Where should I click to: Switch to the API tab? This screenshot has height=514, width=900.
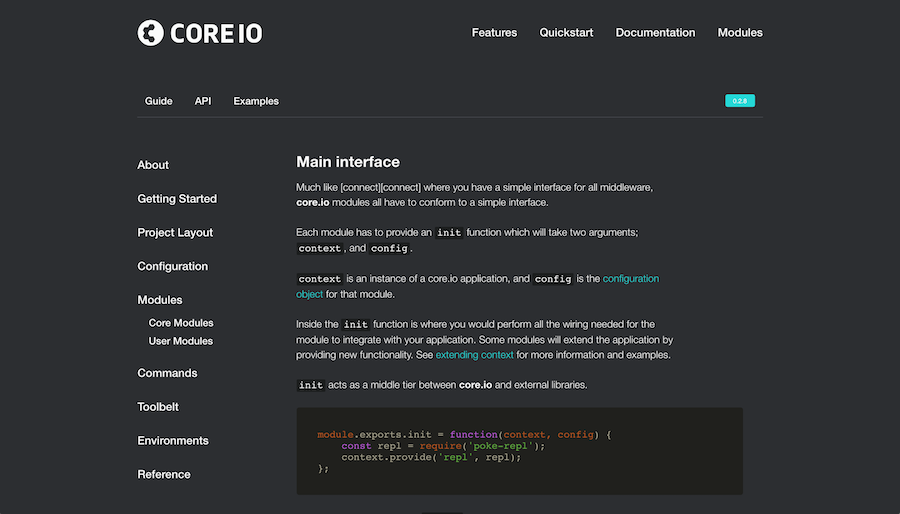pos(203,101)
